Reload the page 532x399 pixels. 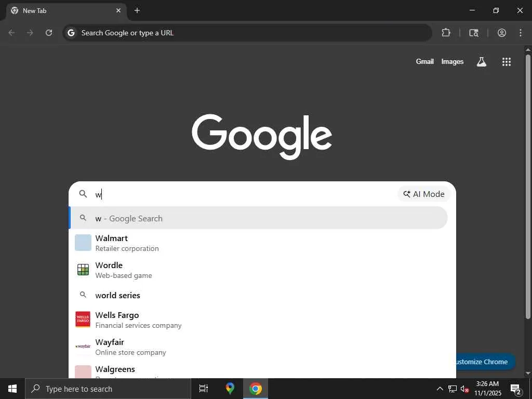tap(49, 33)
